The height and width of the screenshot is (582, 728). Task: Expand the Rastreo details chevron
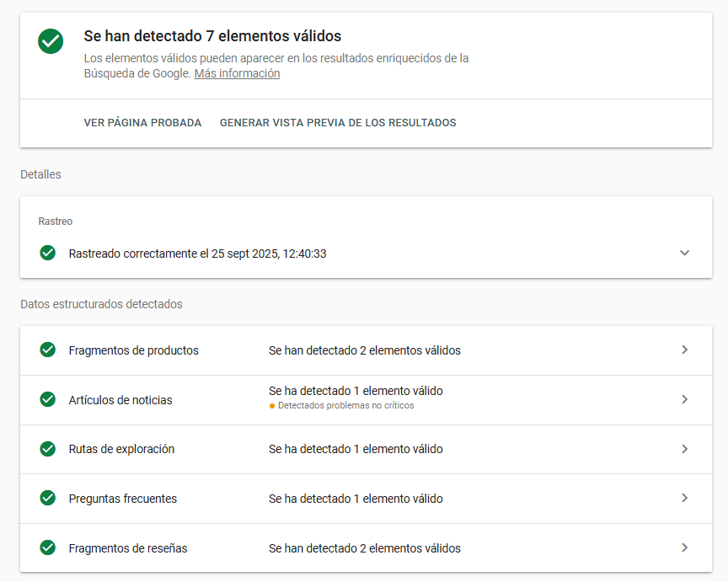pos(684,253)
